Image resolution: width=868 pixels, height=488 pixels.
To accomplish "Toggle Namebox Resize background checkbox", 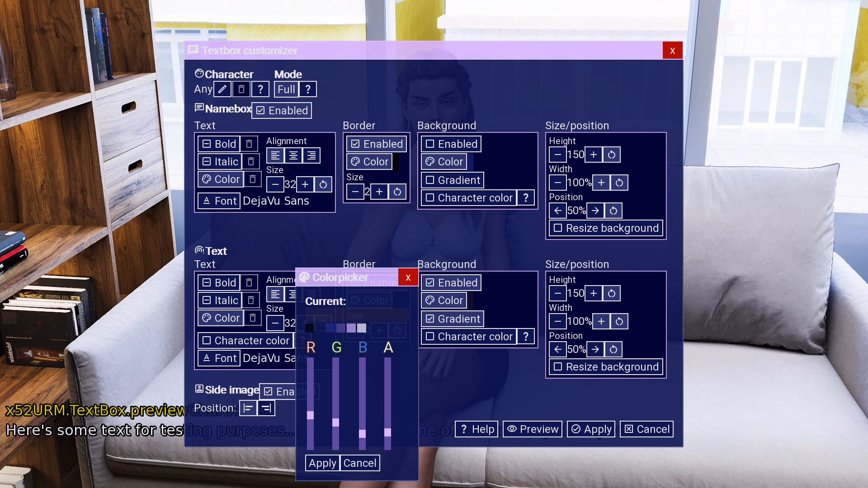I will point(606,228).
